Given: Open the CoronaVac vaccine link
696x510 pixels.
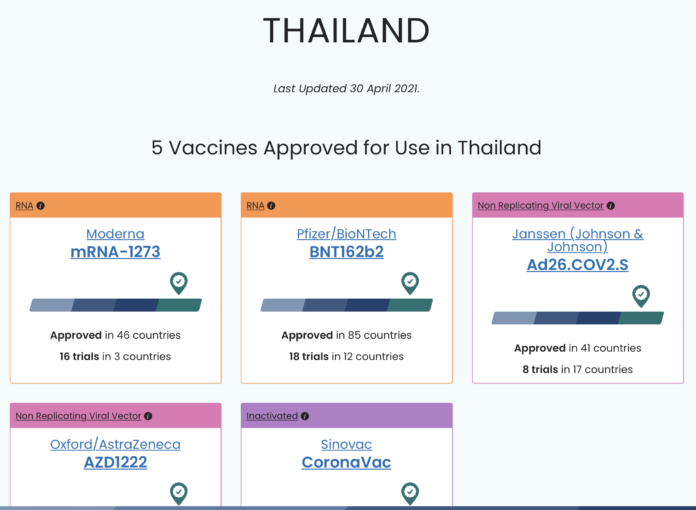Looking at the screenshot, I should tap(346, 463).
